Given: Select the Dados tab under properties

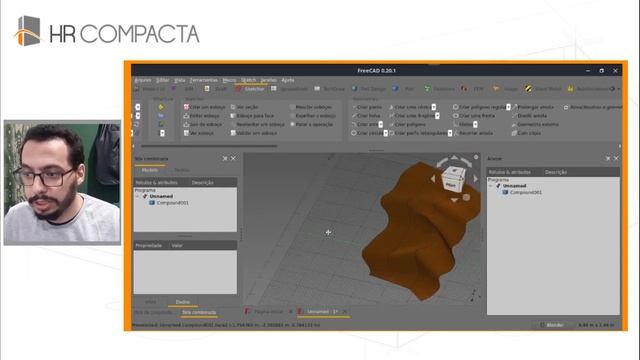Looking at the screenshot, I should [182, 302].
